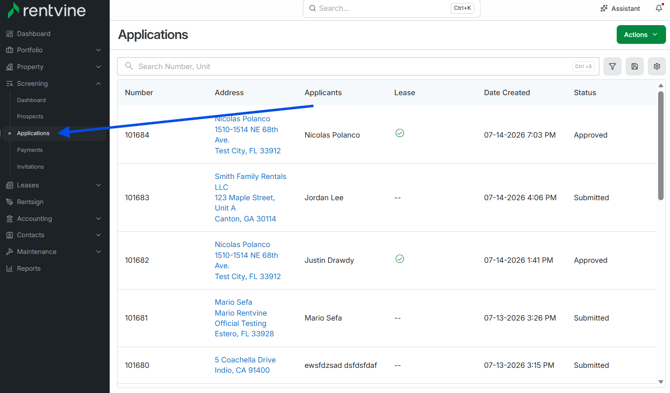Click the Date Created column header

coord(507,93)
